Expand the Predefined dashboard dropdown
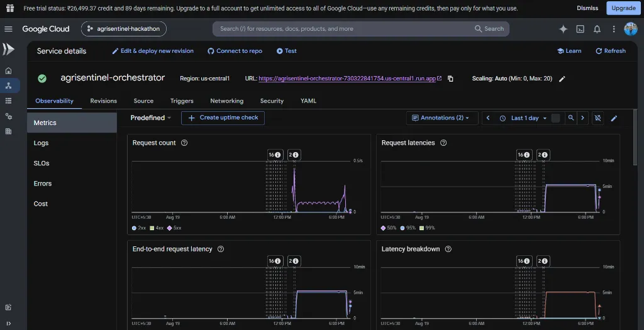The height and width of the screenshot is (330, 644). (151, 118)
